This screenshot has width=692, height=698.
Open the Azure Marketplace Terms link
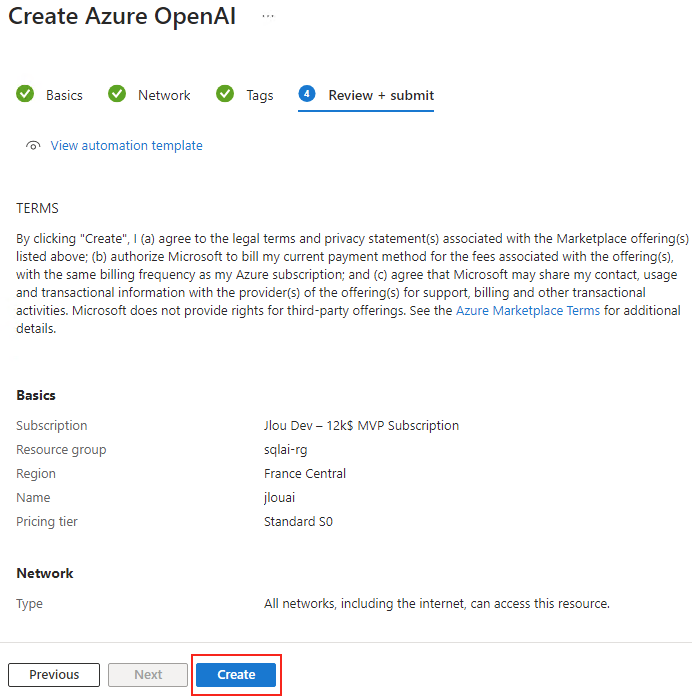[528, 310]
